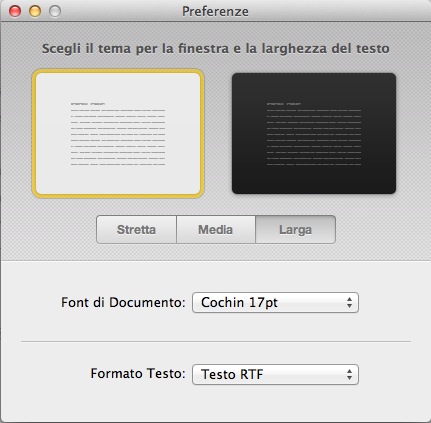Click the 'Scegli il tema' heading text
The width and height of the screenshot is (431, 423).
(x=216, y=49)
